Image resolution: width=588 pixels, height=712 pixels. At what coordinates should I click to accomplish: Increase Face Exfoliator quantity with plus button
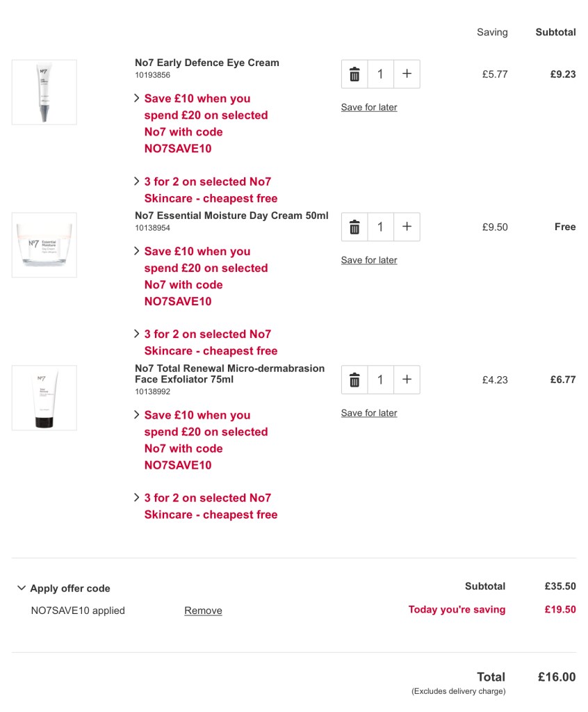coord(407,380)
